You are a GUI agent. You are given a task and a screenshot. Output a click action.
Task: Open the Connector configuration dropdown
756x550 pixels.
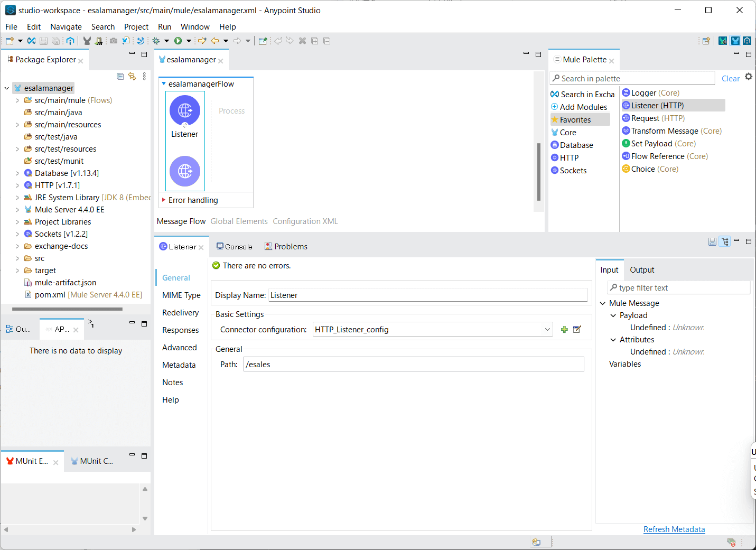pos(547,330)
